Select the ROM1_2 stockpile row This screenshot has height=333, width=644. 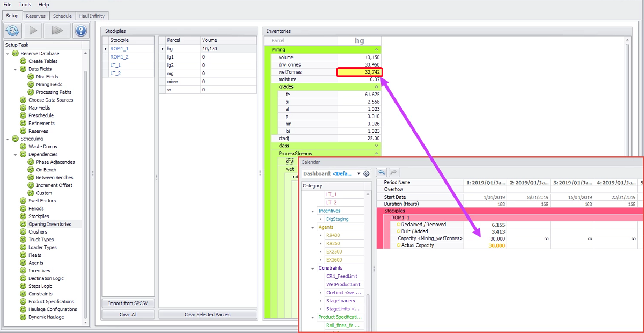[119, 57]
